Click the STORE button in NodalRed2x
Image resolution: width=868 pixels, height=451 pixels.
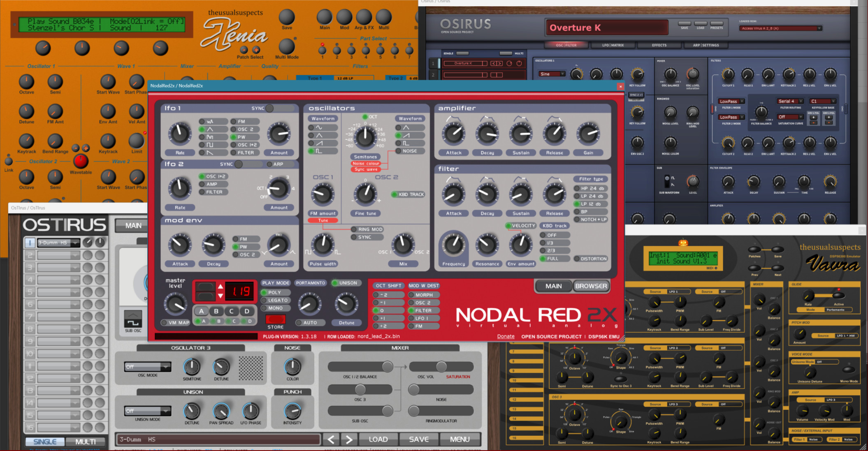(275, 319)
